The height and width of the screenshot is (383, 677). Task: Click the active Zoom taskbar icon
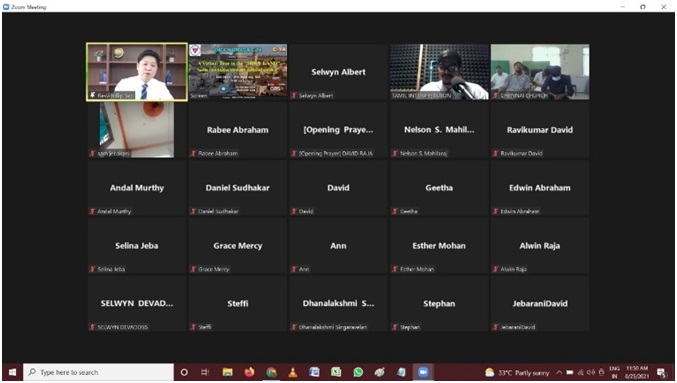click(423, 372)
